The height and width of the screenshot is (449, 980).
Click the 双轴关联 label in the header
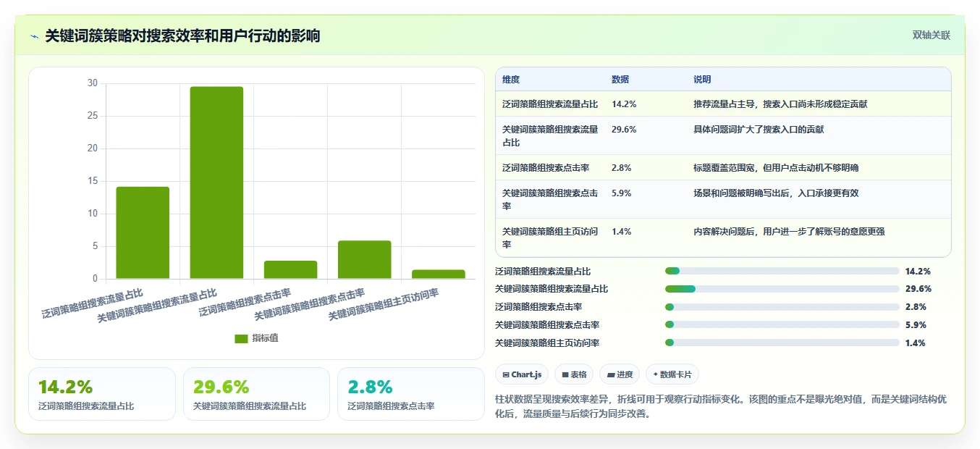pos(931,35)
